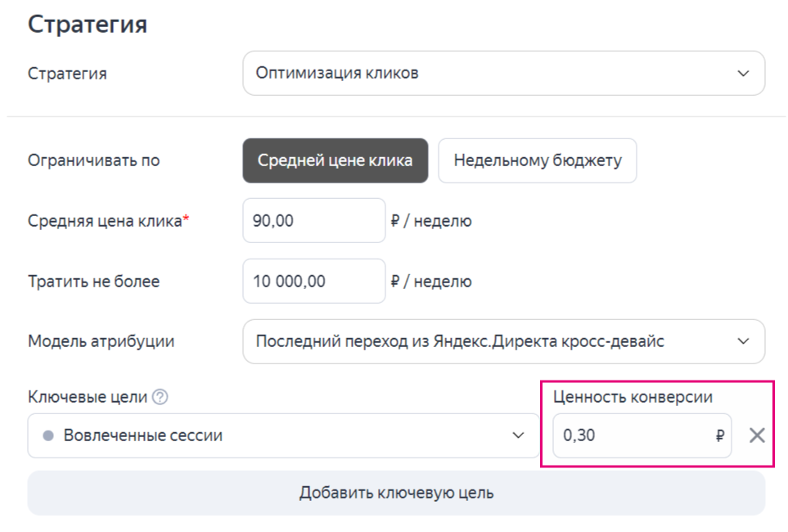Click the Тратить не более field 10 000,00
788x532 pixels.
313,282
